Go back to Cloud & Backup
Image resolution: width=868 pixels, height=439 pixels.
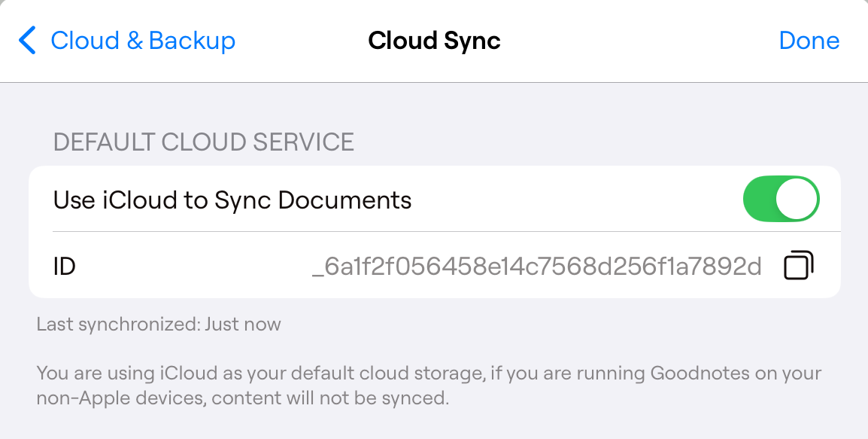click(x=127, y=41)
